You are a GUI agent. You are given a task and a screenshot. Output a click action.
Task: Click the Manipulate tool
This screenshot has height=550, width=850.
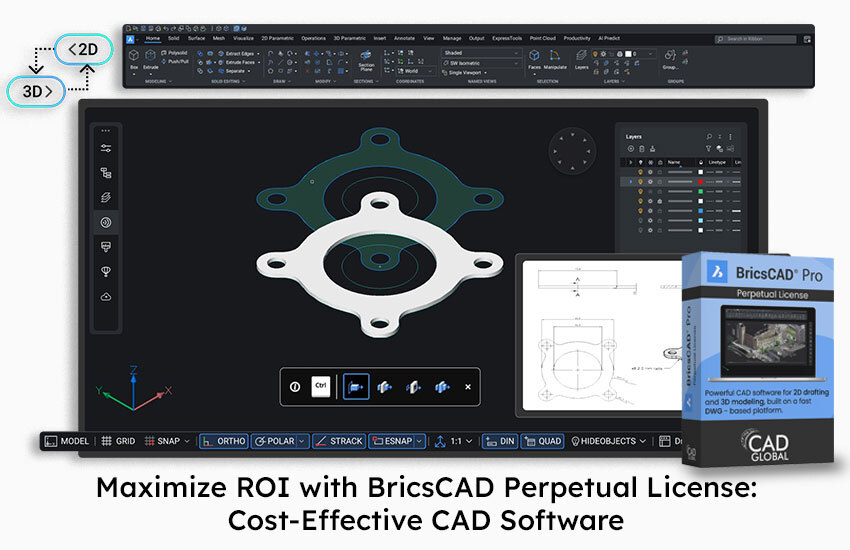[x=555, y=59]
